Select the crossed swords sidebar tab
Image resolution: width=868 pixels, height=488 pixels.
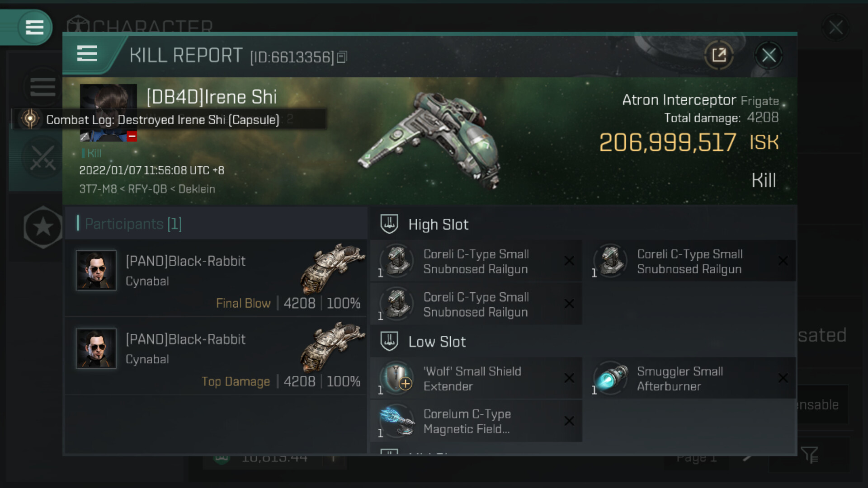[x=42, y=158]
